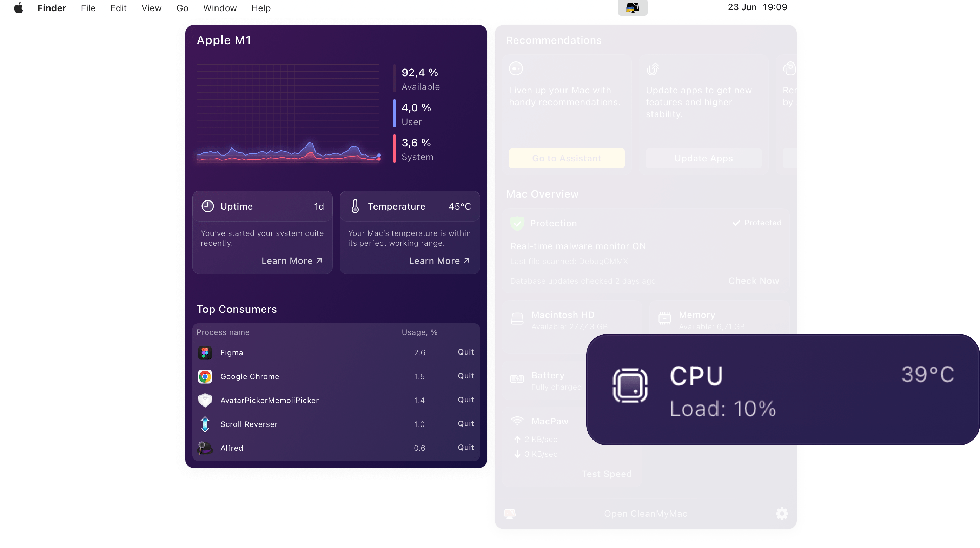
Task: Open the Apple menu
Action: [x=18, y=8]
